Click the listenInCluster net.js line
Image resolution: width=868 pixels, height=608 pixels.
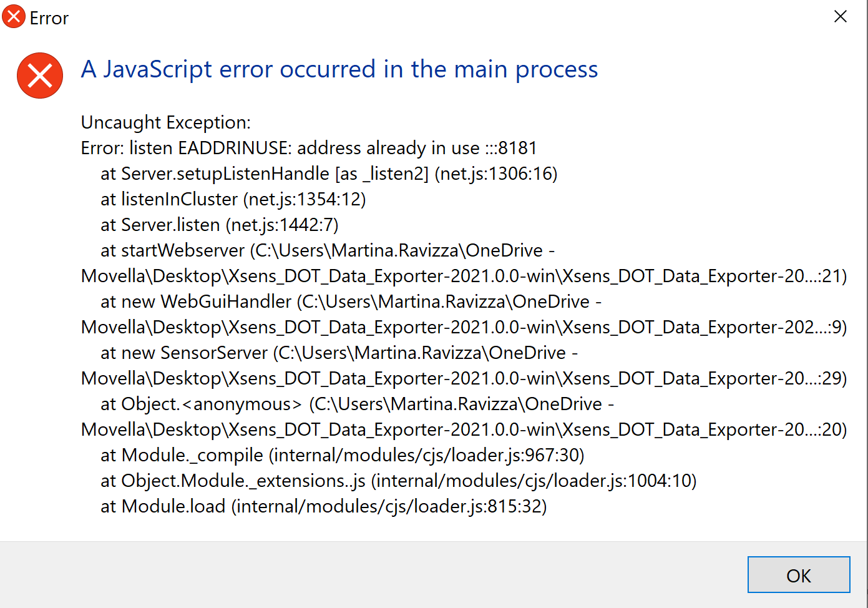pos(233,199)
